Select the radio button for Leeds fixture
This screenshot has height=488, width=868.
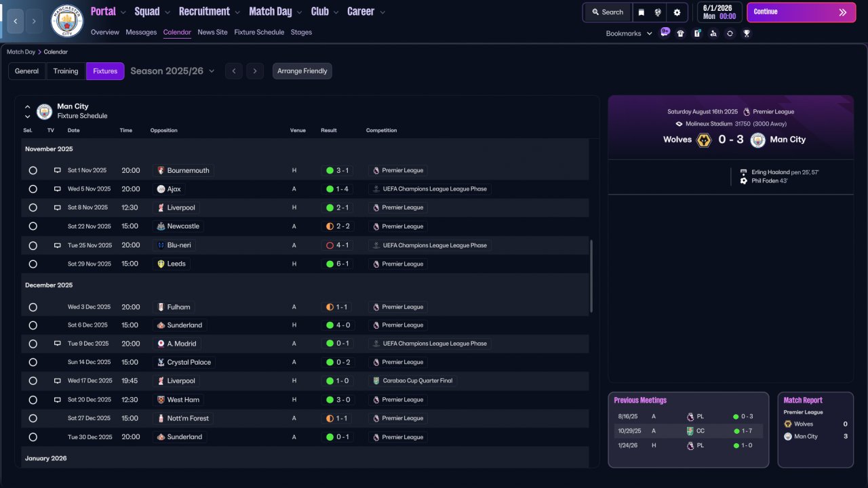[33, 264]
